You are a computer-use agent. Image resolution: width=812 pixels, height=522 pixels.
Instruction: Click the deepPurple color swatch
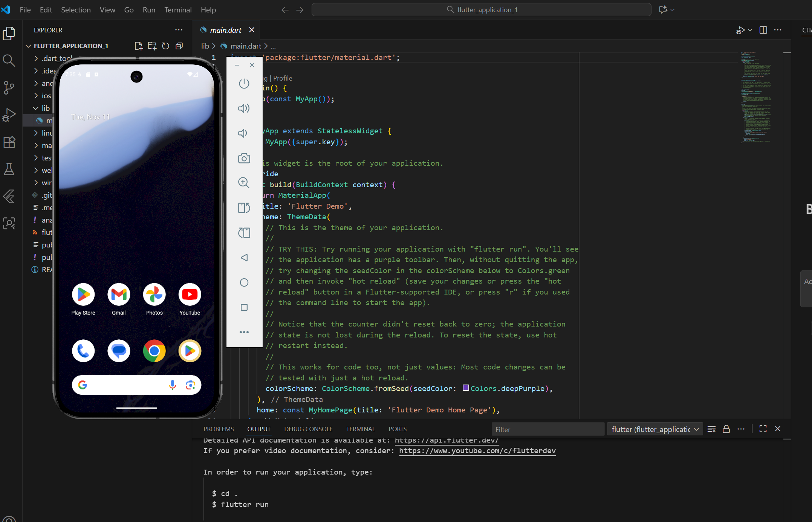coord(466,388)
